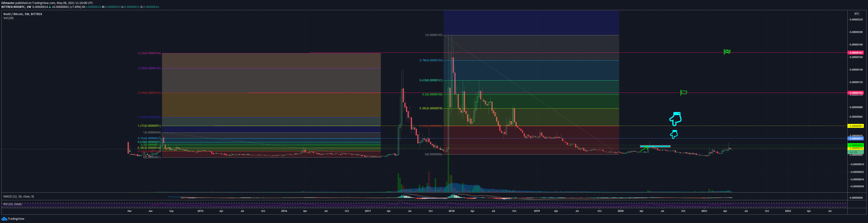Click the -0.00000045 price scale tick
Image resolution: width=868 pixels, height=223 pixels.
[856, 186]
